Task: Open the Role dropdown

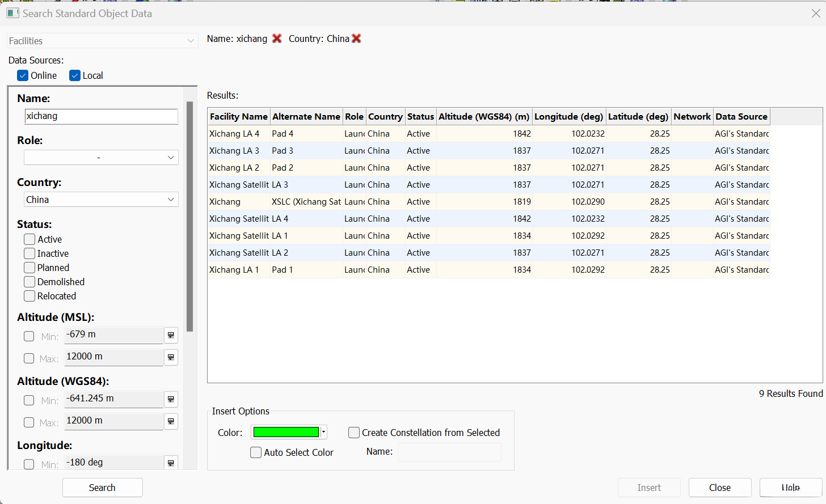Action: [101, 157]
